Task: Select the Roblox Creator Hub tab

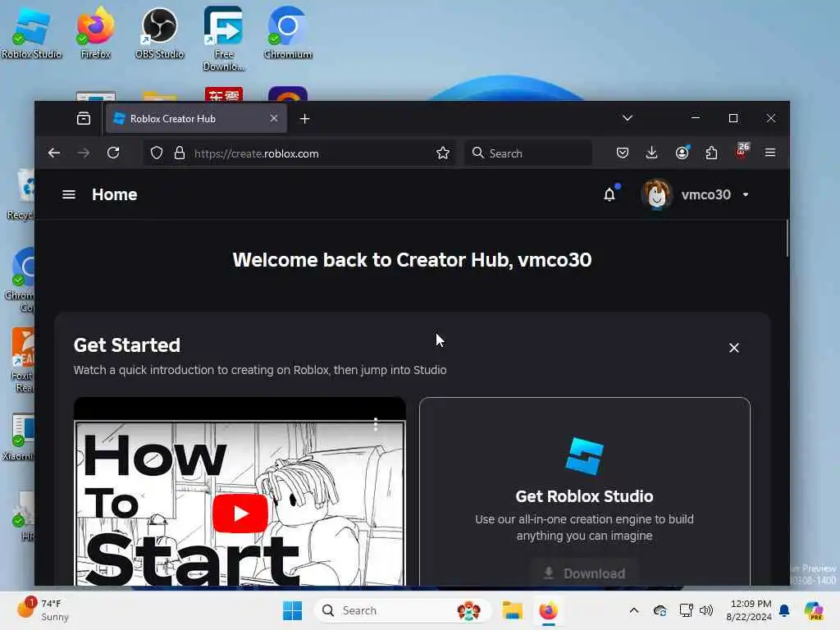Action: pos(196,118)
